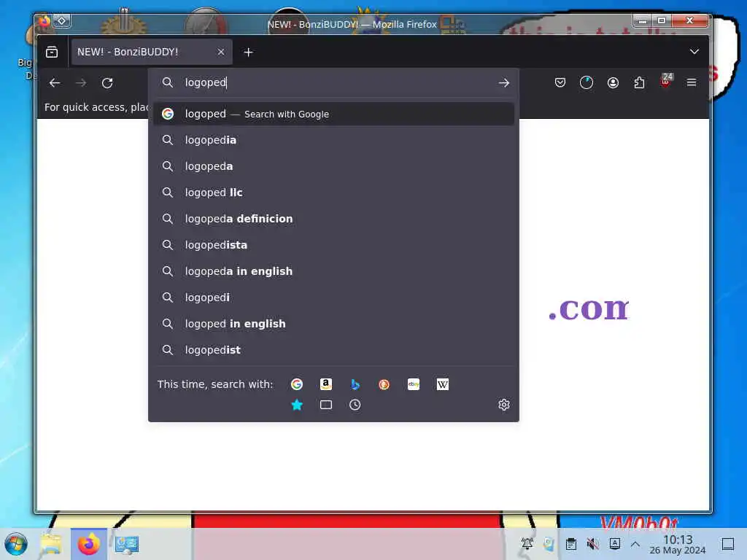The image size is (747, 560).
Task: Search this time with DuckDuckGo
Action: [384, 384]
